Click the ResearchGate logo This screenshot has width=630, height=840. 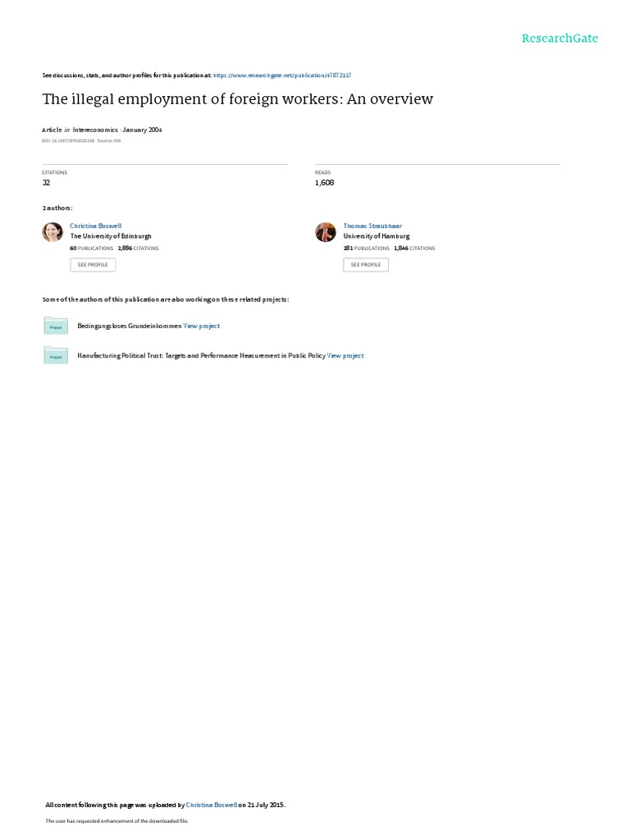[559, 39]
